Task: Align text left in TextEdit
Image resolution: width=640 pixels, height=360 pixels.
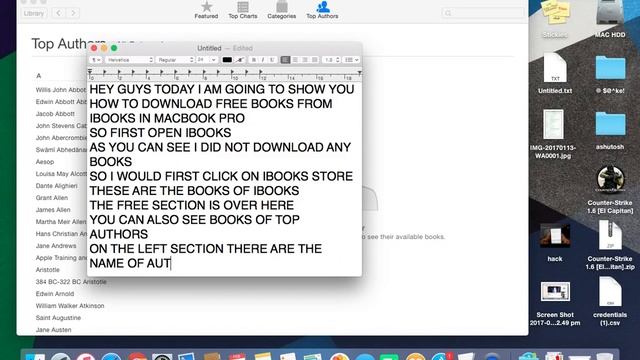Action: [x=285, y=60]
